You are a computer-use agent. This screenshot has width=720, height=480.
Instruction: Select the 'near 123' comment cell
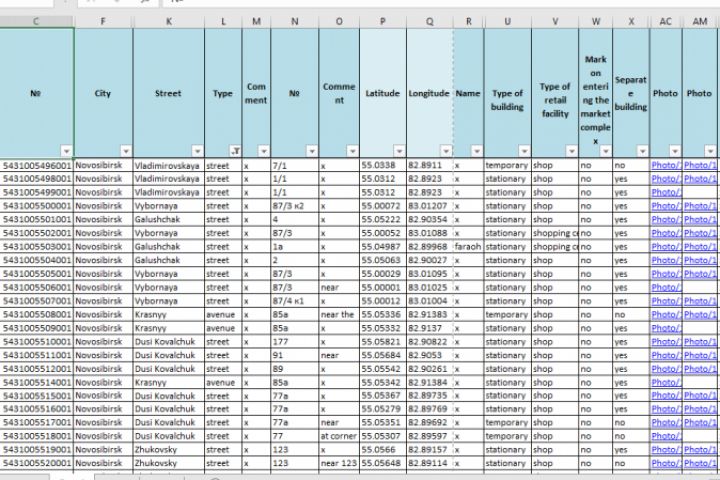[339, 463]
